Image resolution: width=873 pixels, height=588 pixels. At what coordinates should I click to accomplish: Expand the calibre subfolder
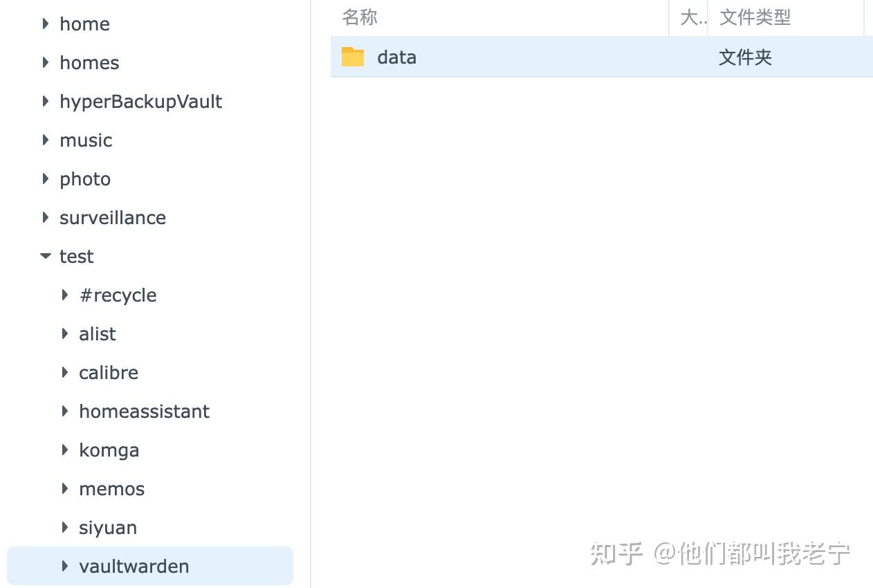pos(64,372)
